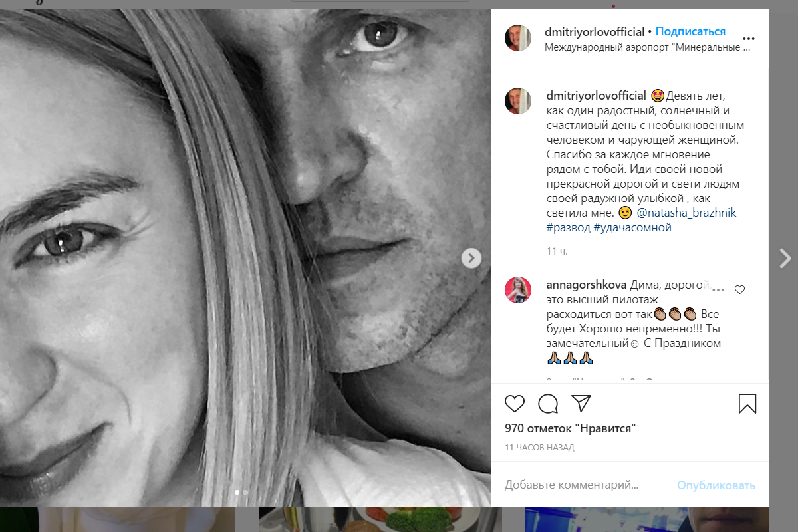Viewport: 798px width, 532px height.
Task: Open the @natasha_brazhnik mention
Action: [686, 213]
